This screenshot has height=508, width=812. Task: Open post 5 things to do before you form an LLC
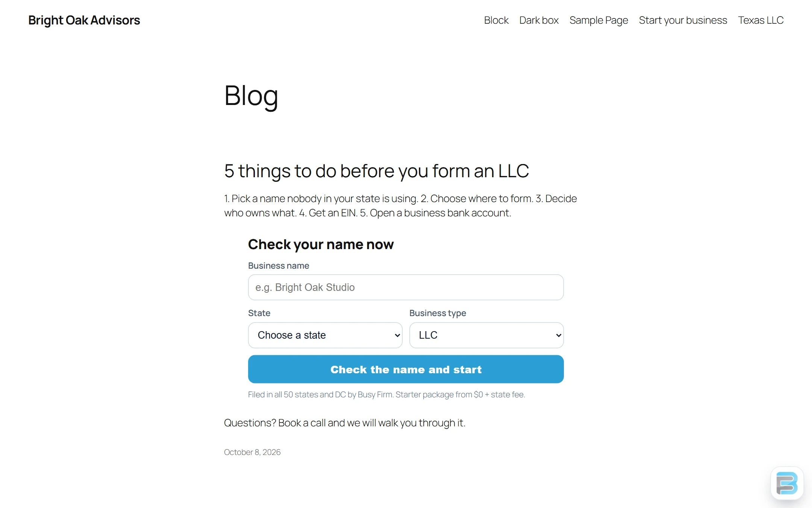[x=376, y=171]
